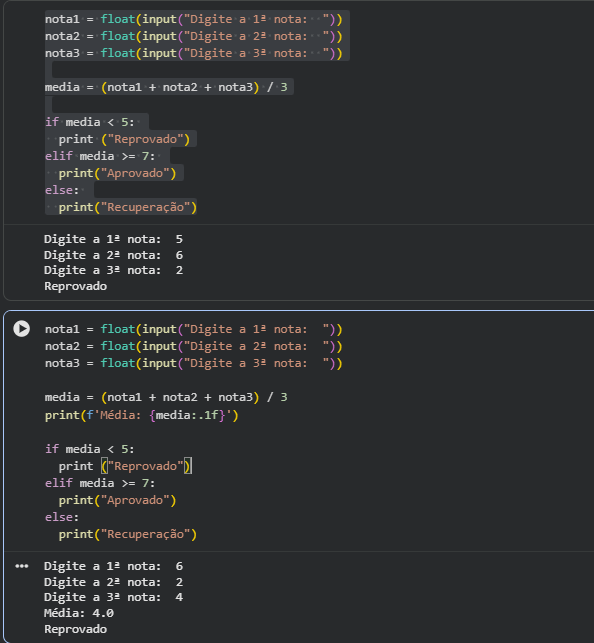594x643 pixels.
Task: Click the first cell's output "Reprovado" text
Action: tap(75, 286)
